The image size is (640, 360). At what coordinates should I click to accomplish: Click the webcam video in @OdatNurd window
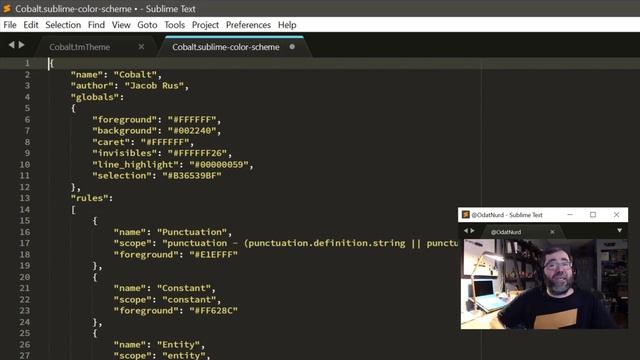(544, 284)
